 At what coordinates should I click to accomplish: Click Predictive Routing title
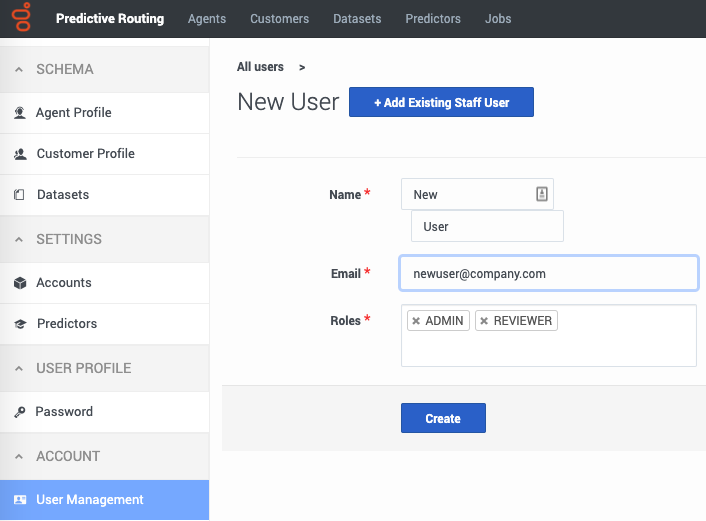(x=110, y=18)
